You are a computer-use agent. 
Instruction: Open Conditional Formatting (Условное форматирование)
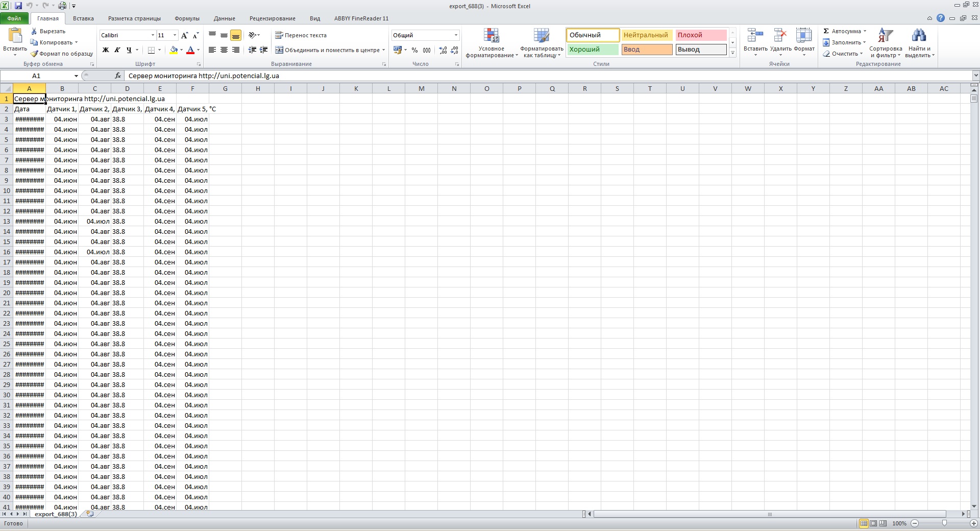(x=492, y=43)
